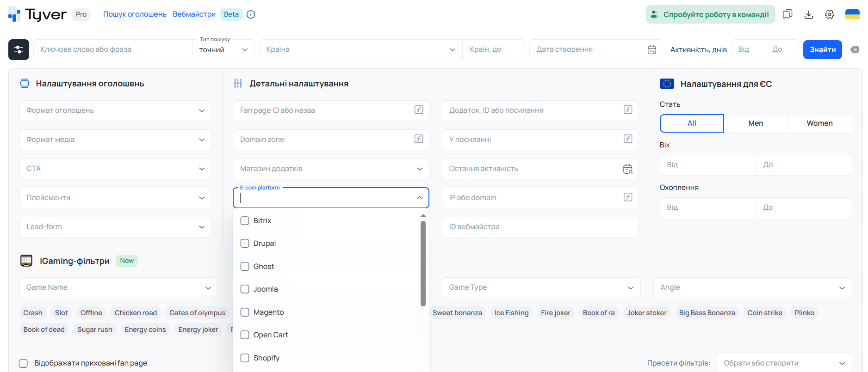The width and height of the screenshot is (868, 372).
Task: Expand the Lead-form dropdown
Action: click(x=115, y=227)
